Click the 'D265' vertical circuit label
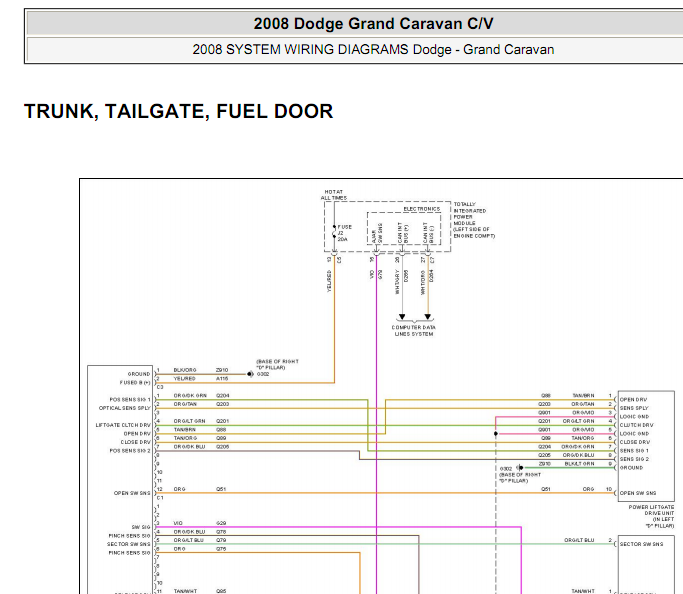 (406, 275)
